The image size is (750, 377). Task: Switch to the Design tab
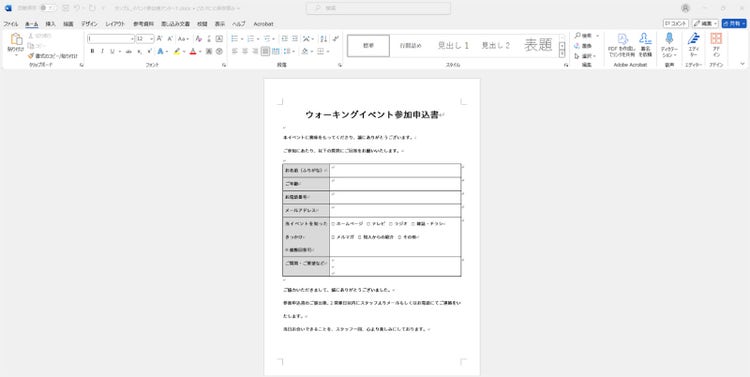tap(89, 24)
